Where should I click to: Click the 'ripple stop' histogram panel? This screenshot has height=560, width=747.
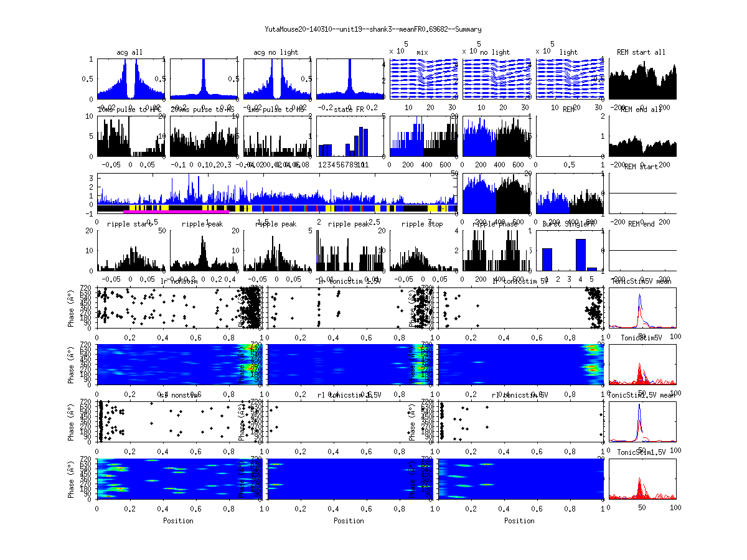[423, 251]
